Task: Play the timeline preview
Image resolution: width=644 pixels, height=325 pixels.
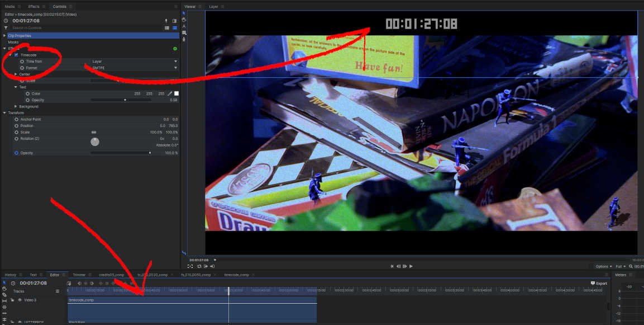Action: coord(411,266)
